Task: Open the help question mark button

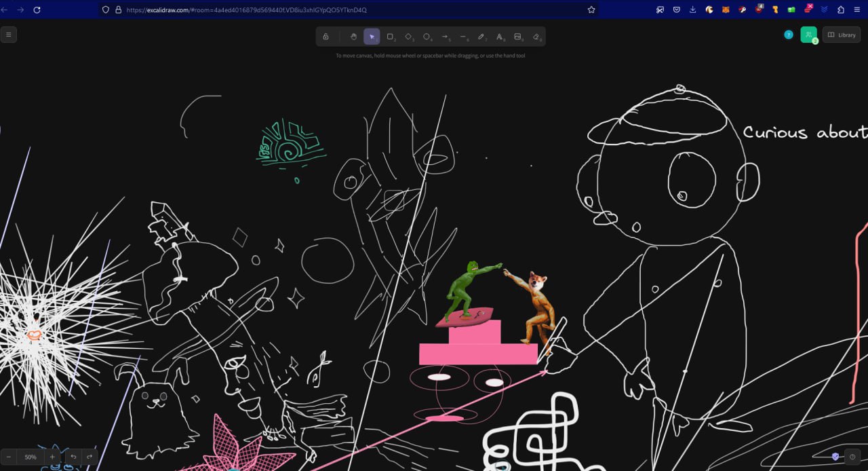Action: 852,457
